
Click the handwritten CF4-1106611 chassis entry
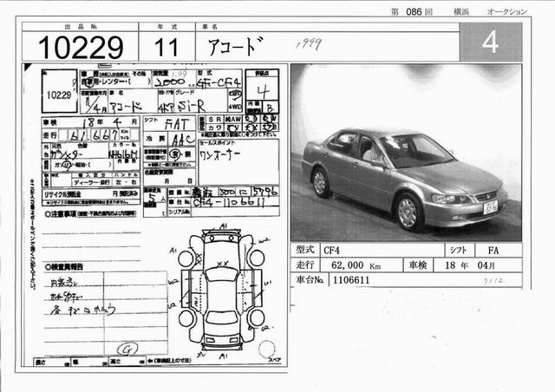229,203
